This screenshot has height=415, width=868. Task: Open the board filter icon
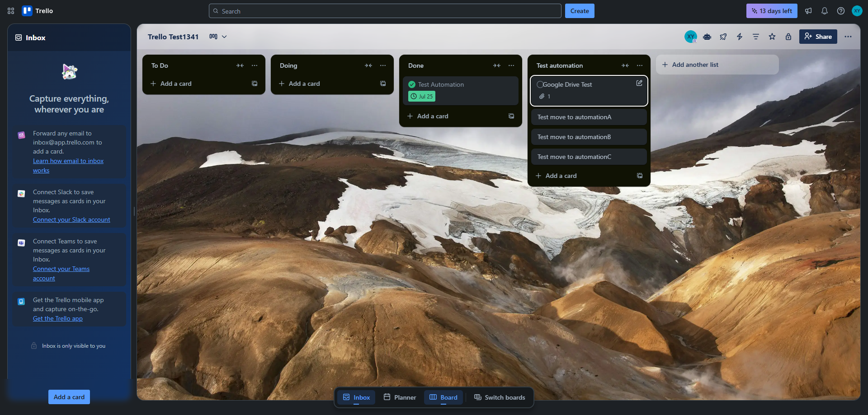756,37
